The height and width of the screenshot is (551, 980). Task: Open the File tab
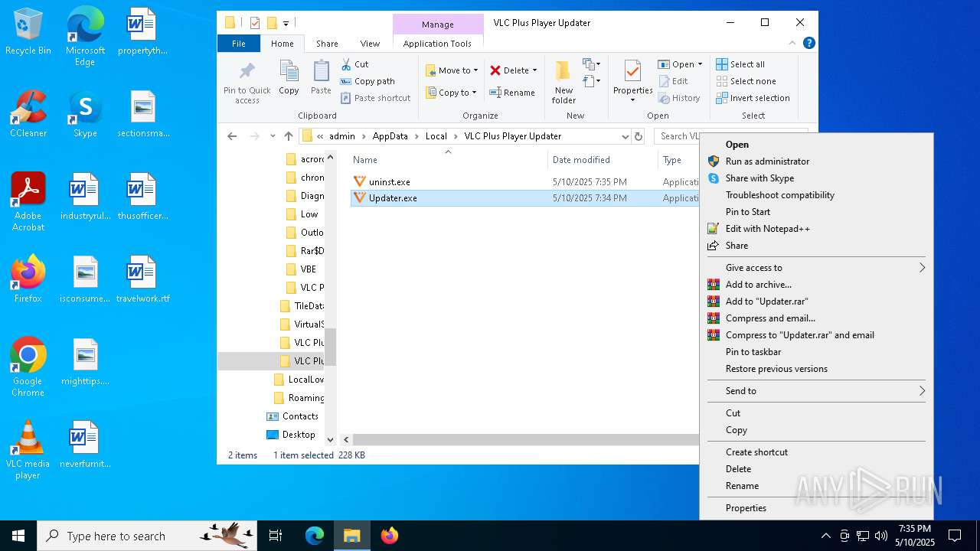point(239,44)
